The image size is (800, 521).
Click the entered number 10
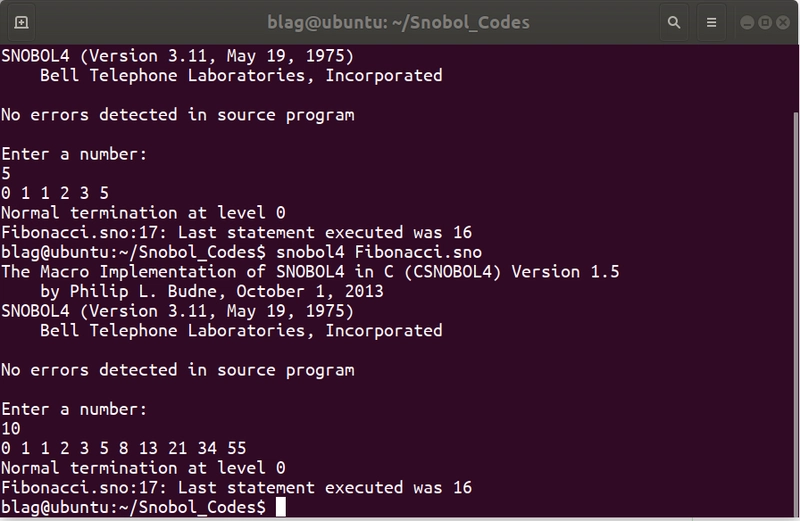pyautogui.click(x=12, y=428)
